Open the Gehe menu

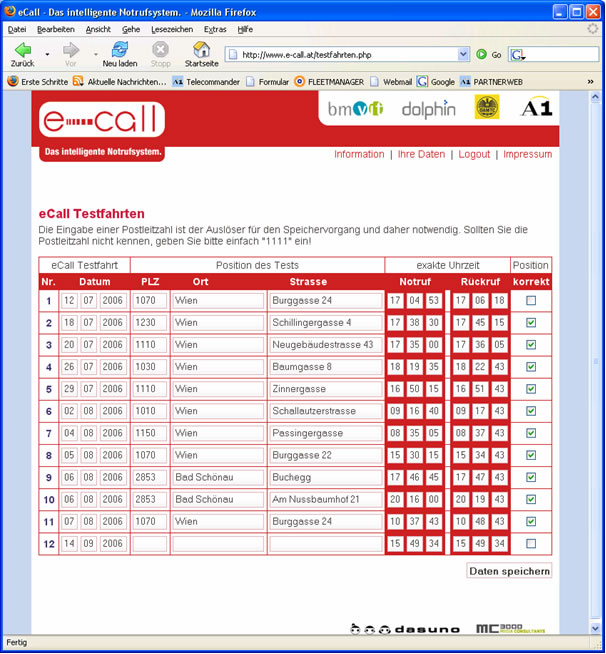pyautogui.click(x=131, y=29)
